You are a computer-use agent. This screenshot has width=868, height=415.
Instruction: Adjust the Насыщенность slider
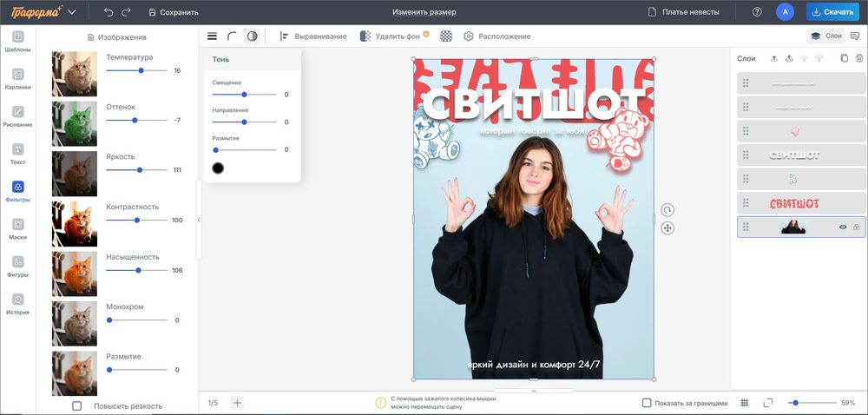pos(137,270)
